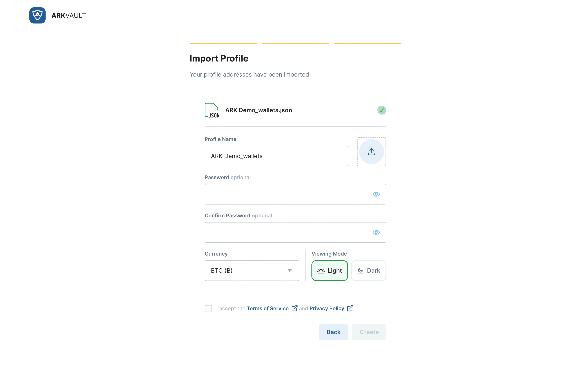Click the ARKVAULT shield logo icon
Image resolution: width=588 pixels, height=369 pixels.
[37, 15]
